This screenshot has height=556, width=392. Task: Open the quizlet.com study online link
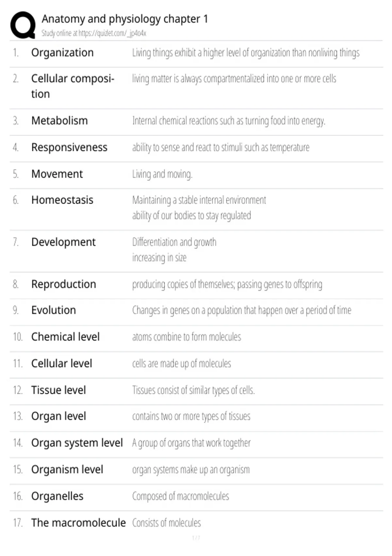coord(94,33)
